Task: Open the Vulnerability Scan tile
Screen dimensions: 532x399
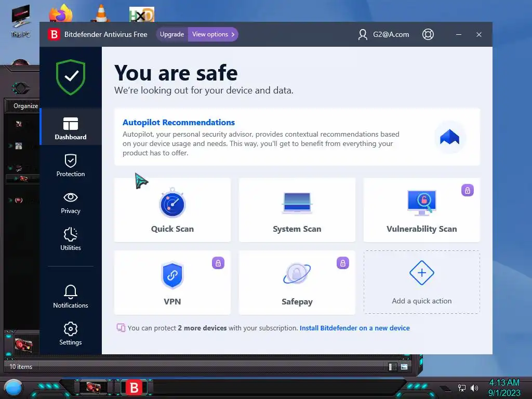Action: 421,210
